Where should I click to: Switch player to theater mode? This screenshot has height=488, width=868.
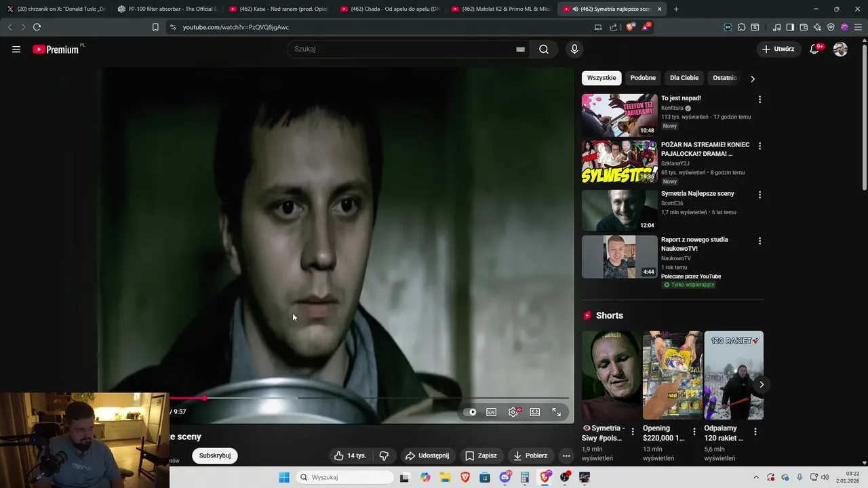(534, 411)
